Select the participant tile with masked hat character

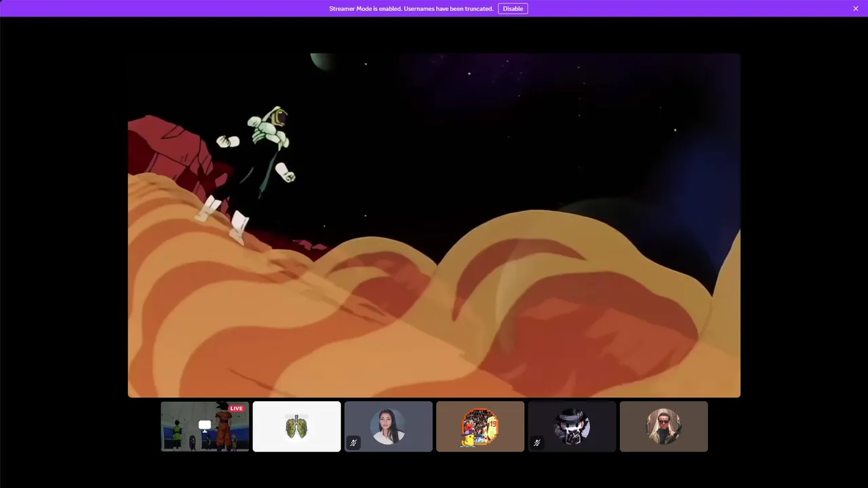(572, 426)
